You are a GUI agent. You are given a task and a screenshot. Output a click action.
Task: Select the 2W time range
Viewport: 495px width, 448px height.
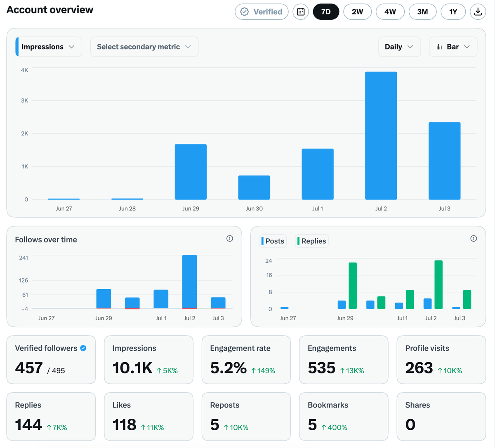[357, 12]
